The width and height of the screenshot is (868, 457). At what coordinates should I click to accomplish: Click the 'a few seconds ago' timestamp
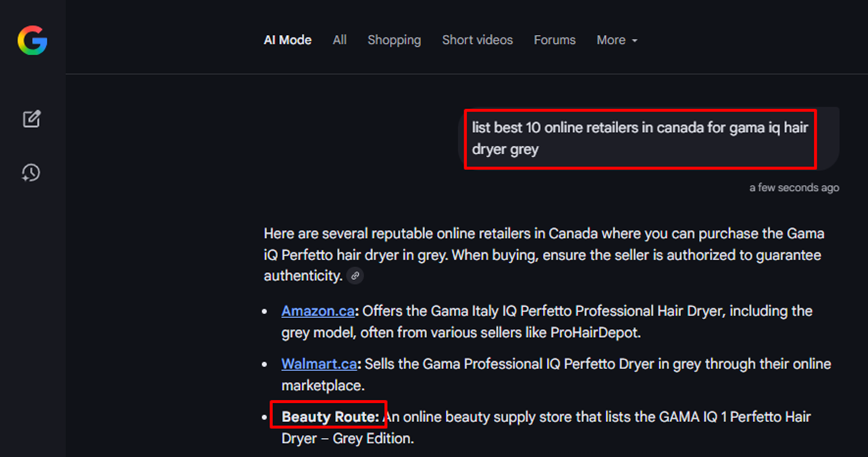[x=794, y=187]
